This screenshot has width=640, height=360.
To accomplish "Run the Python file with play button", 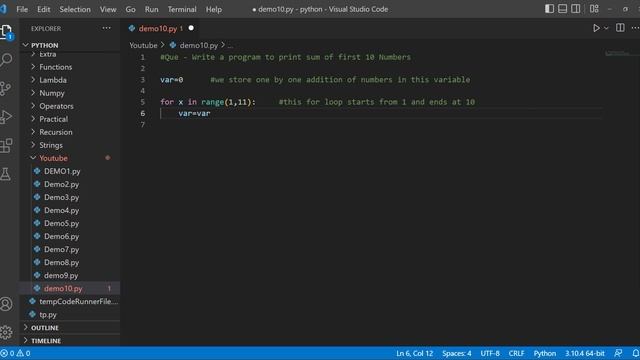I will tap(596, 28).
